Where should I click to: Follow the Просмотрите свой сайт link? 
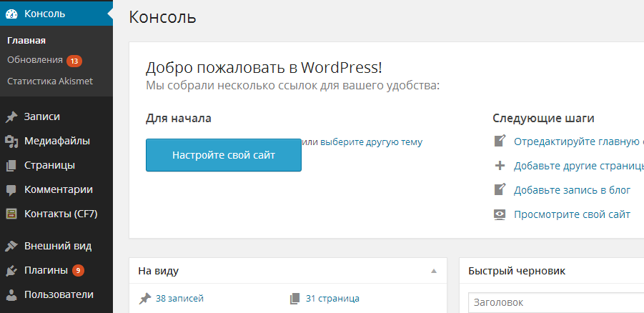coord(572,214)
